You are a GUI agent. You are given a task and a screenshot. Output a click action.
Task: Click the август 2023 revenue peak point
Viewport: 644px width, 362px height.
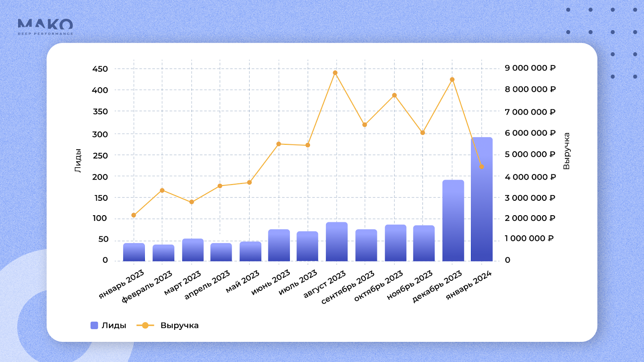click(335, 73)
